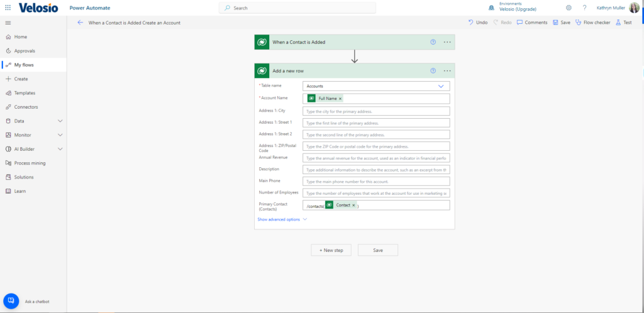The height and width of the screenshot is (313, 644).
Task: Click Test in the command bar
Action: [623, 23]
